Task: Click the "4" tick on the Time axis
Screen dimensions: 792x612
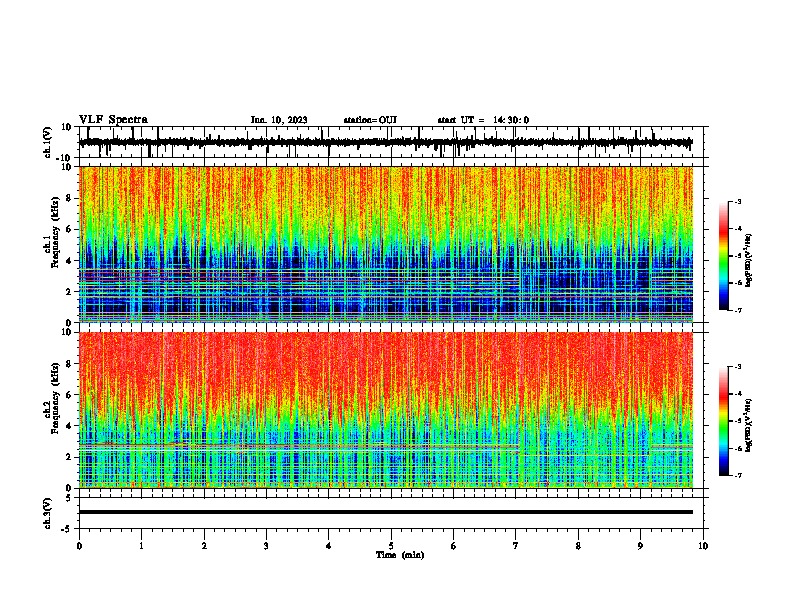Action: point(328,546)
